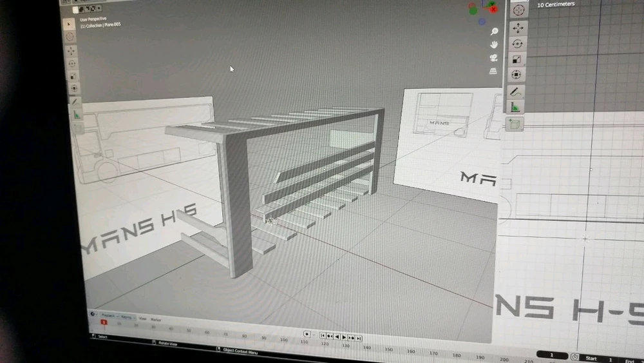Toggle the auto keying record button
Viewport: 644px width, 363px height.
tap(307, 334)
